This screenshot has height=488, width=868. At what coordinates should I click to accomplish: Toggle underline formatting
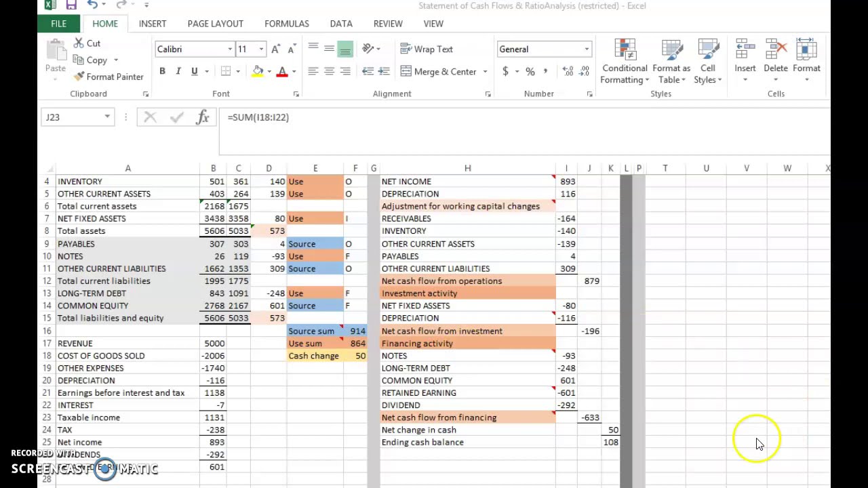point(194,71)
